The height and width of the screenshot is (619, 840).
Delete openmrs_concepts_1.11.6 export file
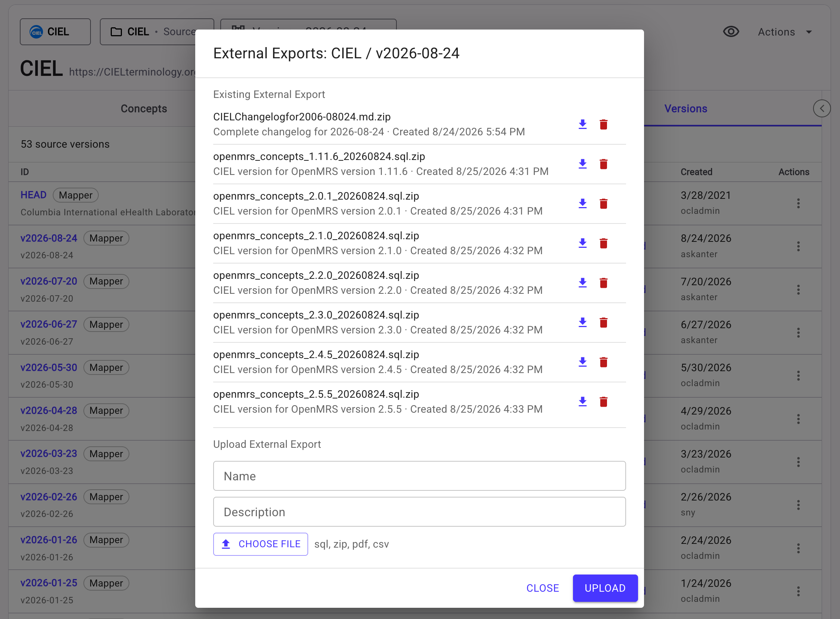tap(604, 164)
